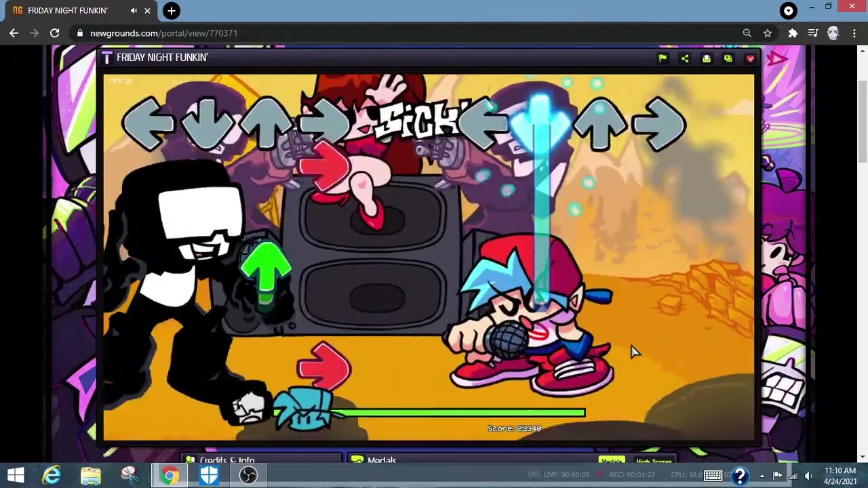The image size is (868, 488).
Task: Open OBS Studio from the taskbar
Action: pyautogui.click(x=248, y=475)
